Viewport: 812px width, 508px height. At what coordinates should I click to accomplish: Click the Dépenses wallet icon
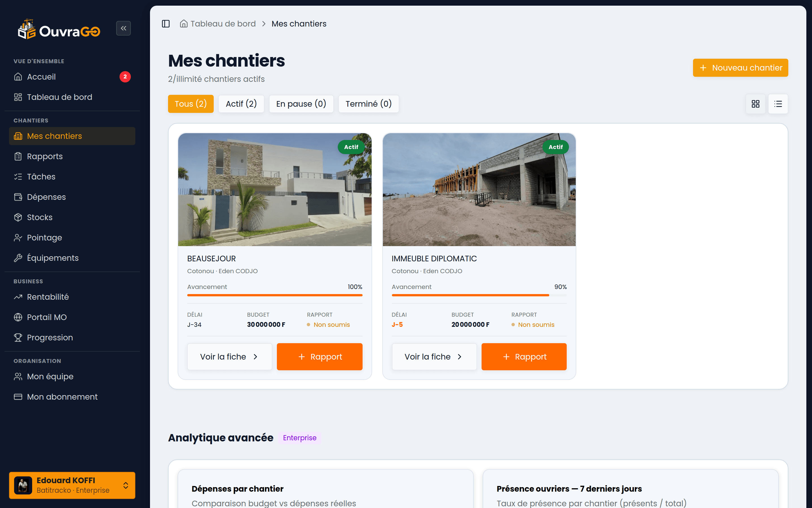18,197
